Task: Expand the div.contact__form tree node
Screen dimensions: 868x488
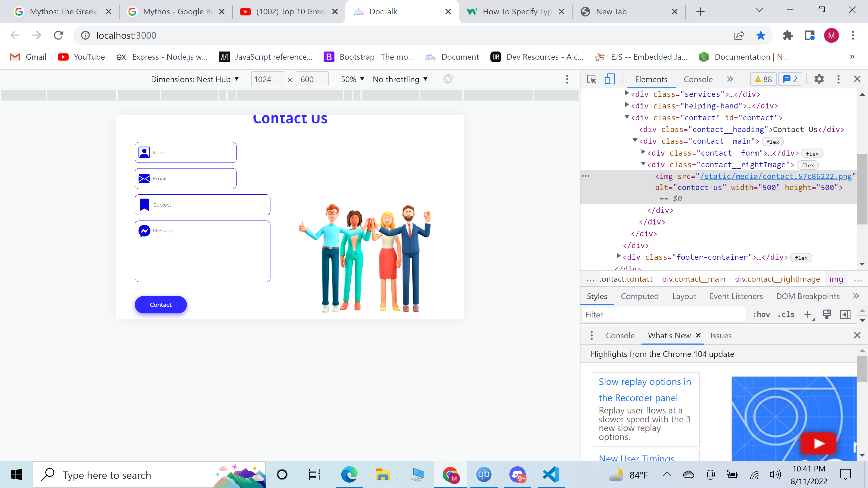Action: pos(643,153)
